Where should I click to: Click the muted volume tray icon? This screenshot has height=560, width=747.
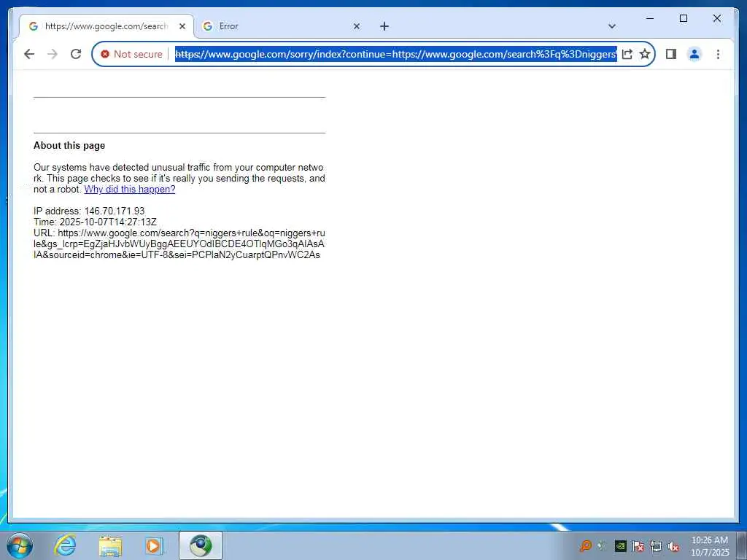coord(673,545)
